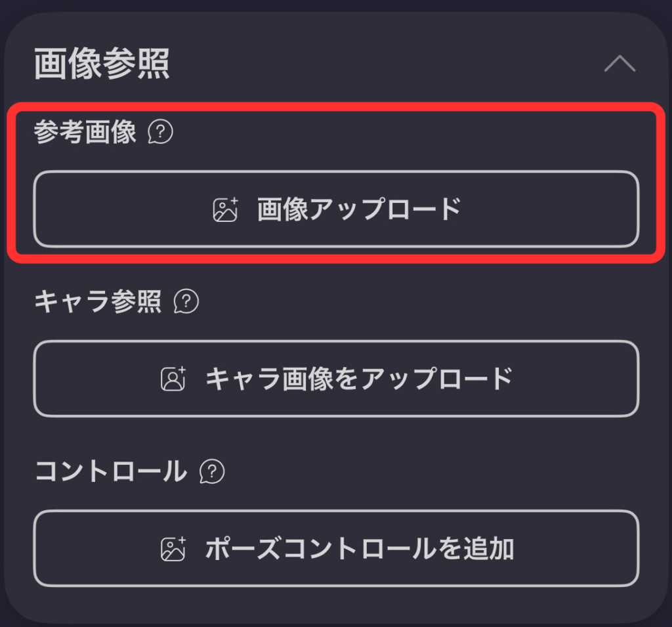The image size is (672, 627).
Task: Select the キャラ参照 section label
Action: coord(98,302)
